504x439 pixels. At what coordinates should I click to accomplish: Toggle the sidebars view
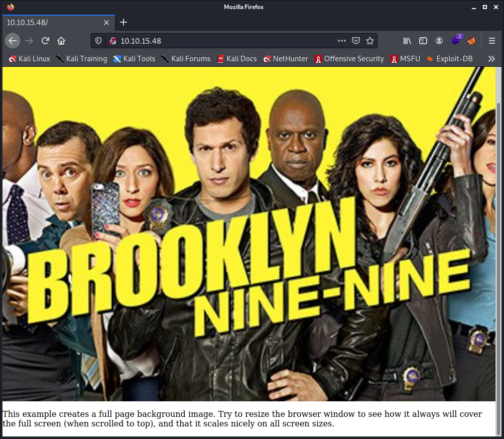423,41
